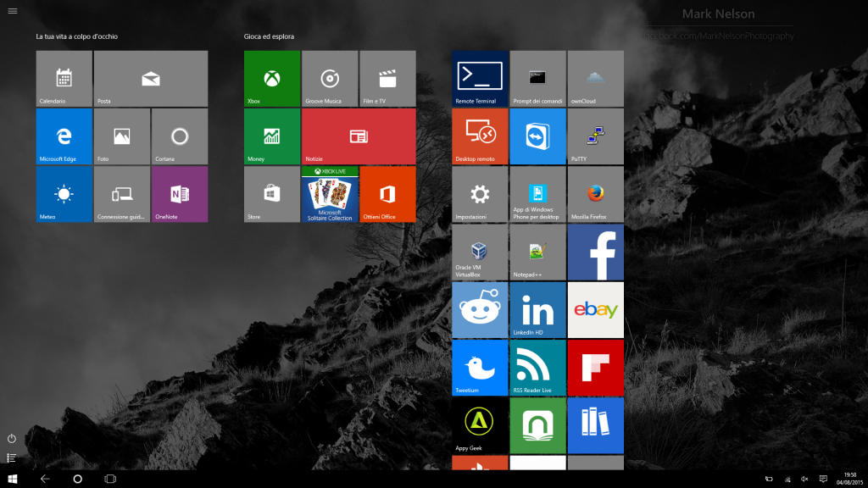Click the taskbar clock and date

[849, 480]
